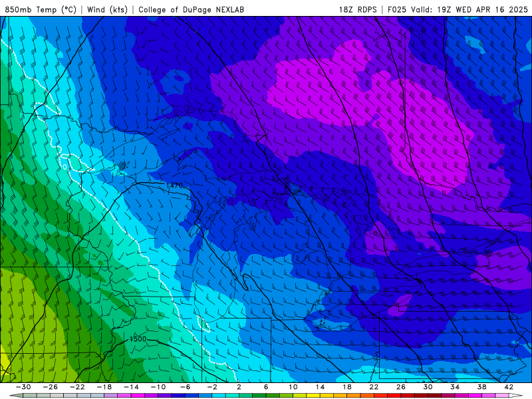This screenshot has height=399, width=532.
Task: Click the 10 value on the temperature scale
Action: pyautogui.click(x=293, y=387)
